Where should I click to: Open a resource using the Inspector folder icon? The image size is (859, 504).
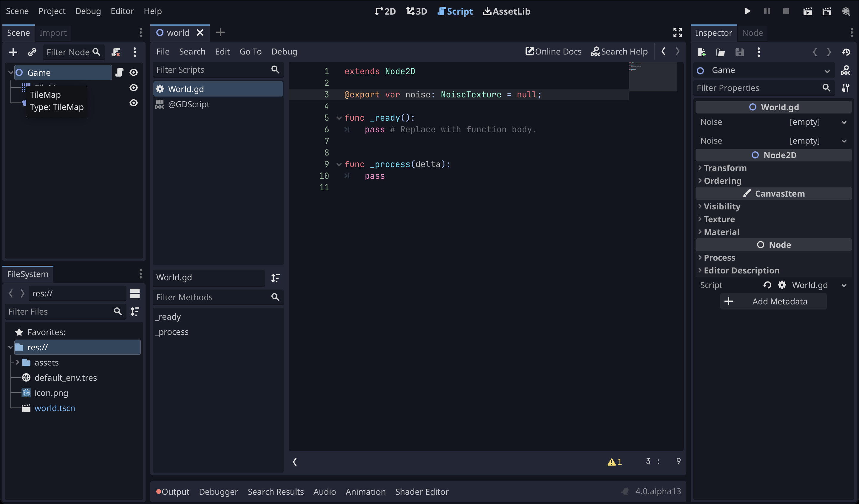(720, 52)
